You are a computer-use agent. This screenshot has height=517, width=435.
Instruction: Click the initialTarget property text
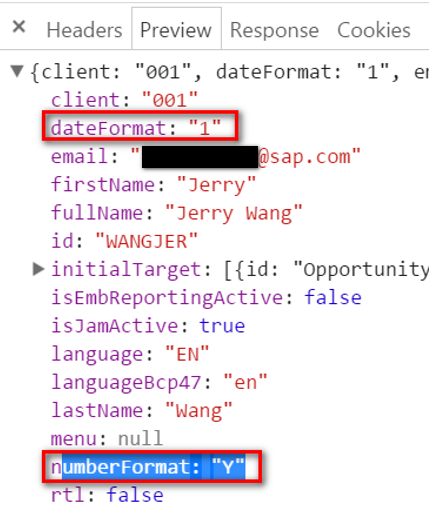point(239,269)
